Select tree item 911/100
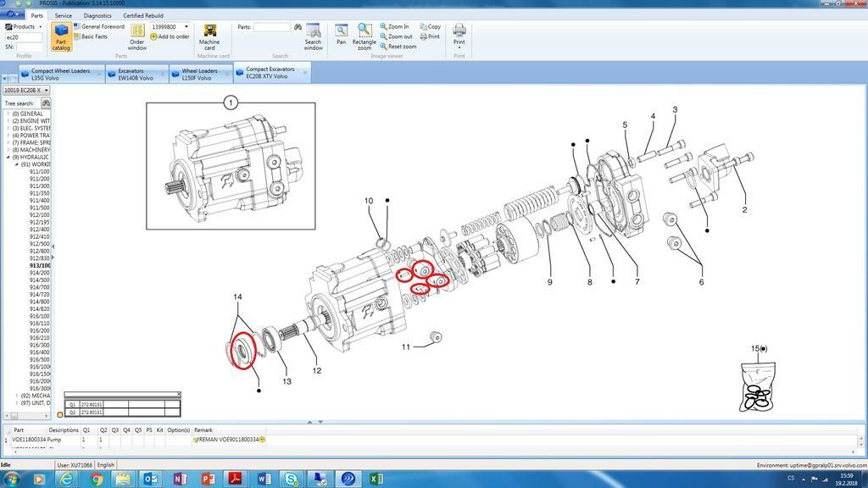This screenshot has height=488, width=868. pyautogui.click(x=39, y=171)
